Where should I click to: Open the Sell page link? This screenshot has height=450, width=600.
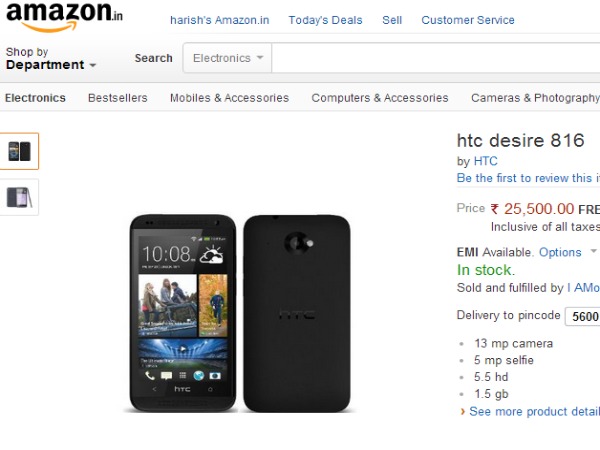point(392,20)
